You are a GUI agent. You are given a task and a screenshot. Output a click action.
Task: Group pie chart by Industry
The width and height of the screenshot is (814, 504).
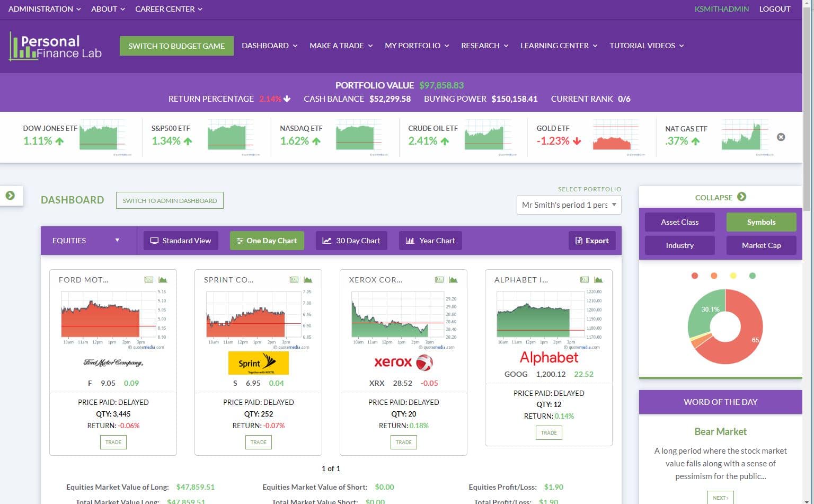[680, 245]
